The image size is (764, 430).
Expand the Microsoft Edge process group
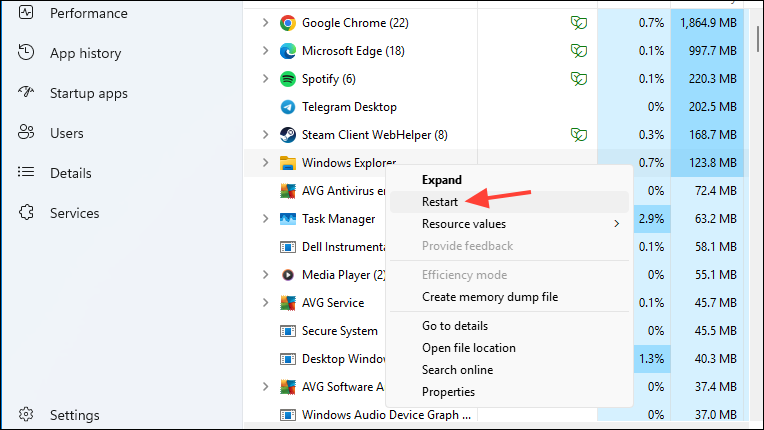[x=265, y=51]
